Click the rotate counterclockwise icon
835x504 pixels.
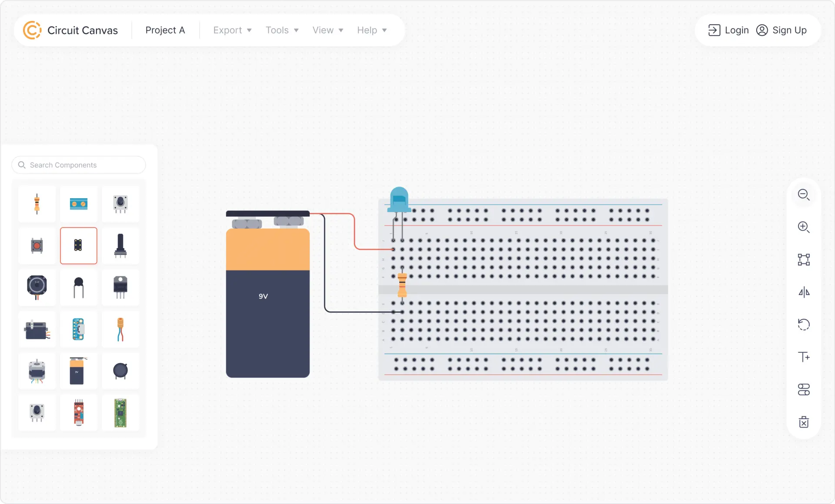pyautogui.click(x=803, y=325)
